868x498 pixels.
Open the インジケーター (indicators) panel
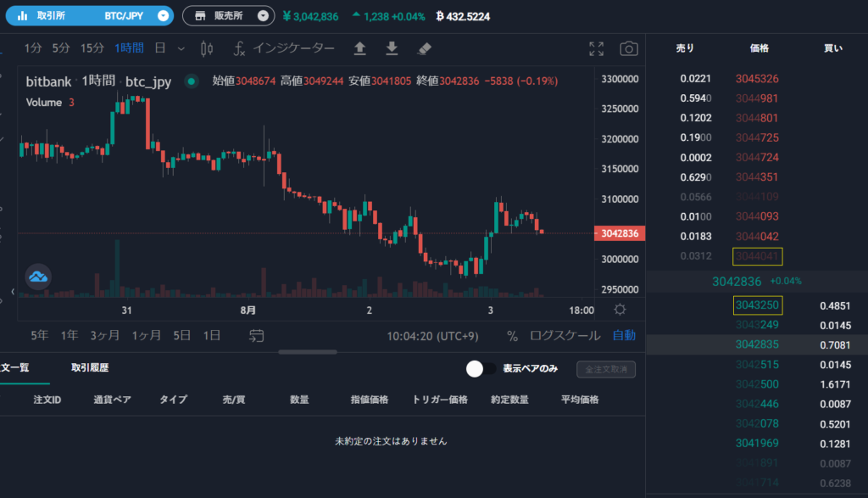coord(280,49)
